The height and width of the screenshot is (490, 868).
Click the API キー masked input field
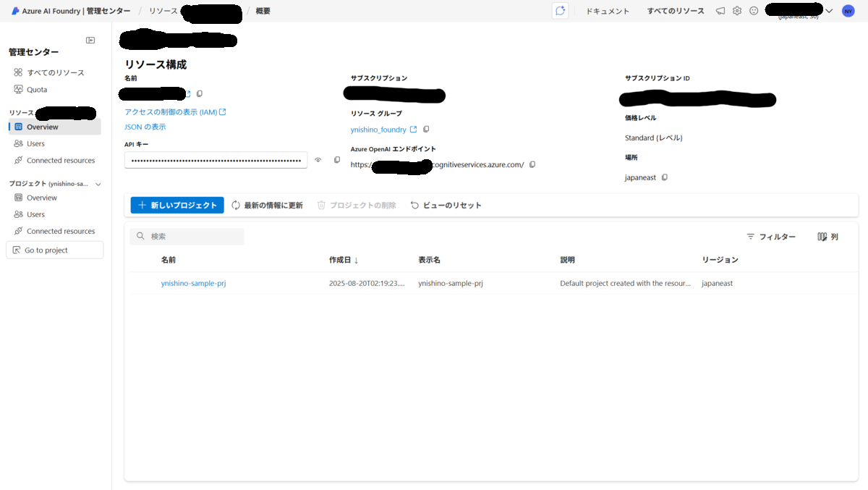tap(216, 160)
